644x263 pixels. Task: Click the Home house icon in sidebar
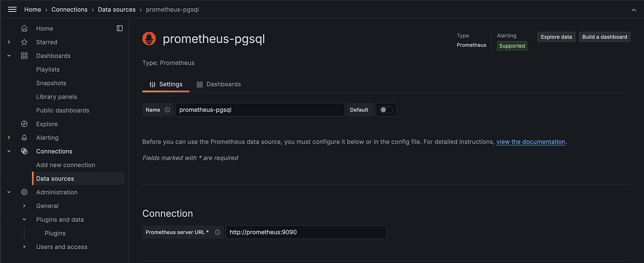(x=24, y=29)
